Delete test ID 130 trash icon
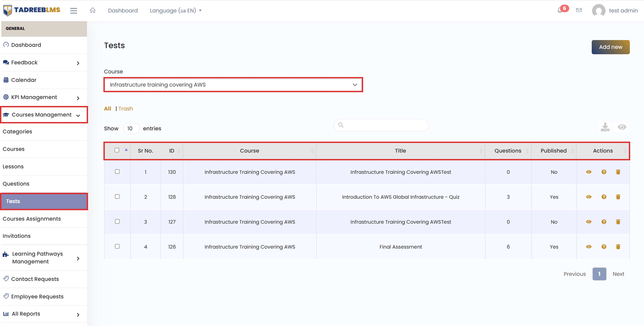Viewport: 644px width, 326px height. pos(618,172)
